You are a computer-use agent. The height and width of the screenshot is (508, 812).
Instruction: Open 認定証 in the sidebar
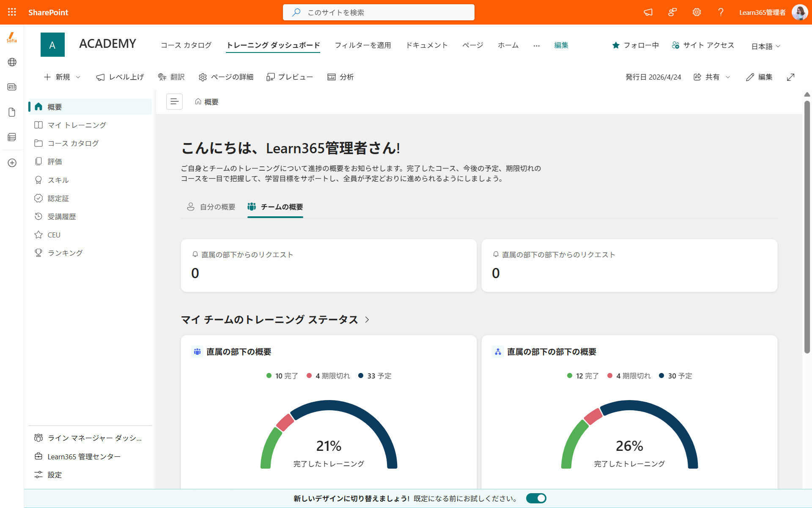point(90,198)
